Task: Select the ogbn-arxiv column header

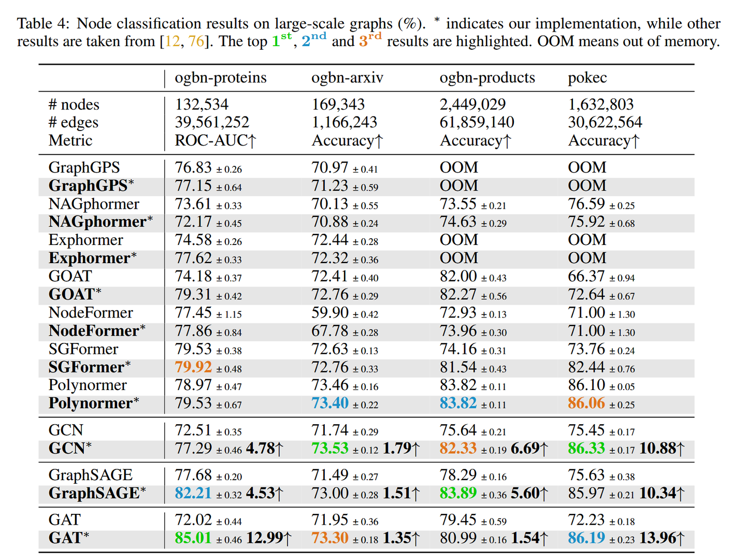Action: (347, 78)
